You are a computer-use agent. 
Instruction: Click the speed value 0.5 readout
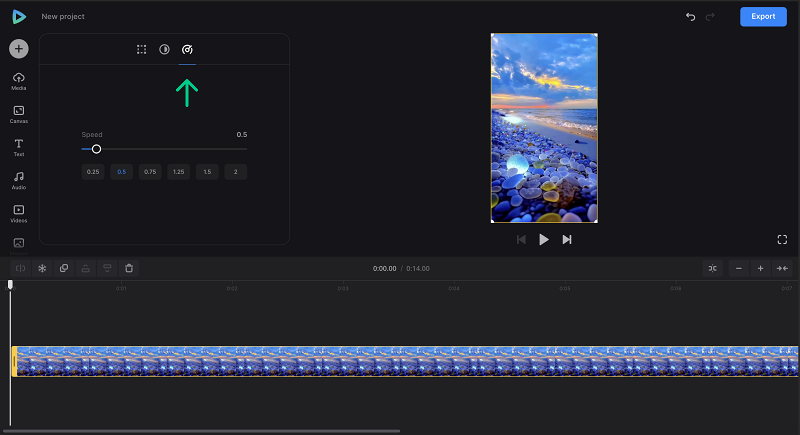[x=242, y=135]
